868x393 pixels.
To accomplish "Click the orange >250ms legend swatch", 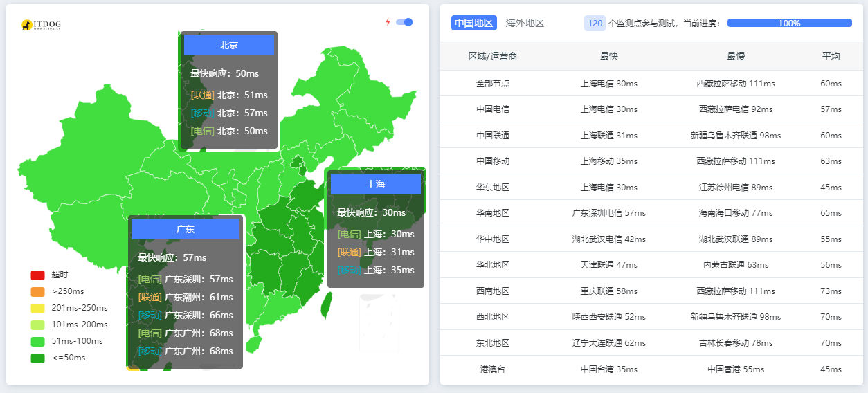I will coord(38,291).
